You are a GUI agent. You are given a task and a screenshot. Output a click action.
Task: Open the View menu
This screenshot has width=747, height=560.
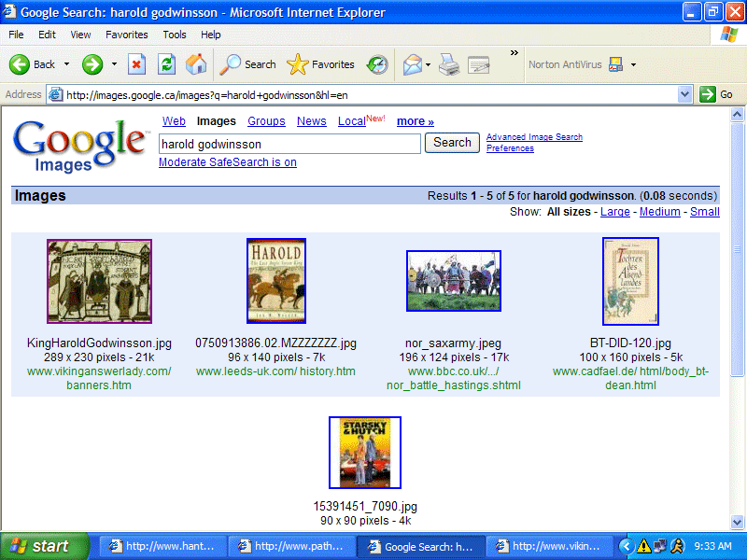point(80,35)
